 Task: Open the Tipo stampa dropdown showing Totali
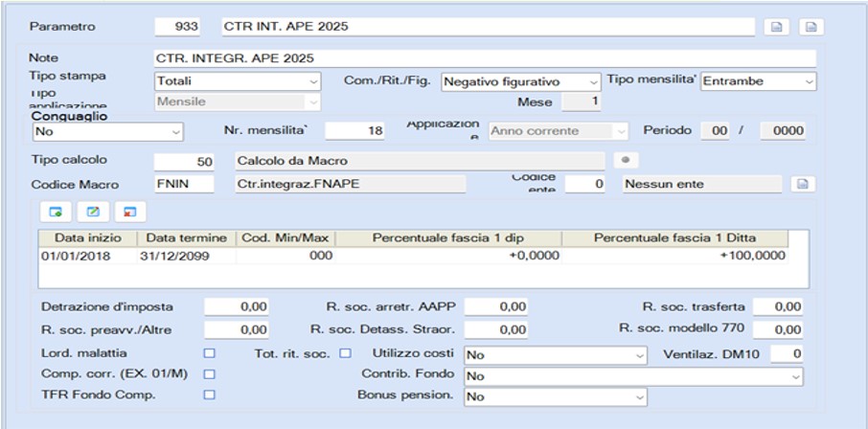pyautogui.click(x=238, y=81)
